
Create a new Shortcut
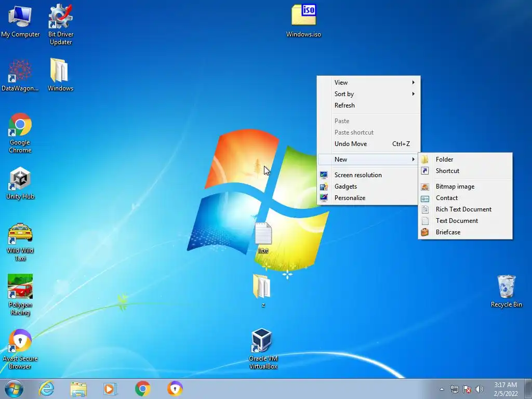[x=465, y=171]
